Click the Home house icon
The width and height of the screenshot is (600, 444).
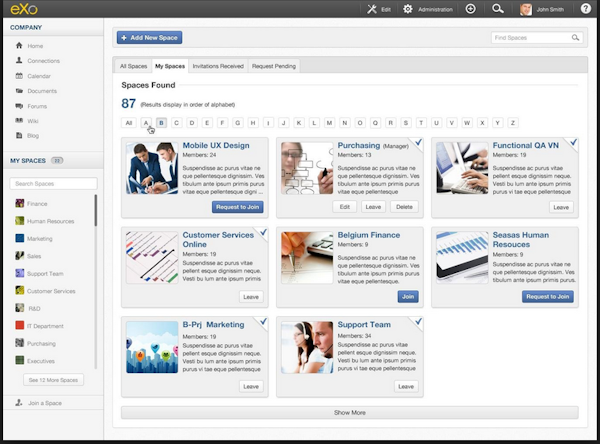pos(19,46)
